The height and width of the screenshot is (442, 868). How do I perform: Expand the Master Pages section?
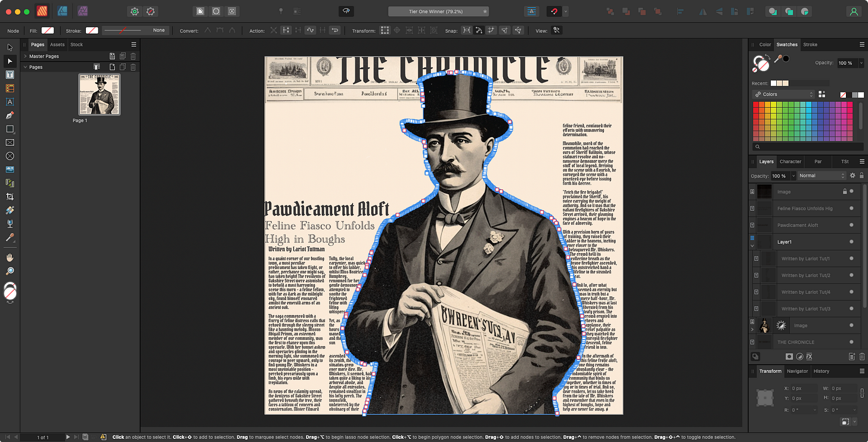25,56
